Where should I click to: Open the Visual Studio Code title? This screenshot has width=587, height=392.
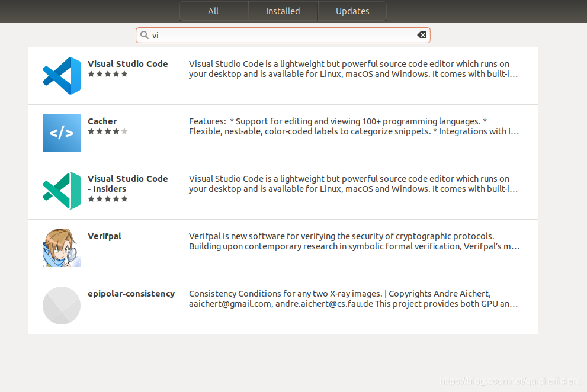[x=128, y=64]
